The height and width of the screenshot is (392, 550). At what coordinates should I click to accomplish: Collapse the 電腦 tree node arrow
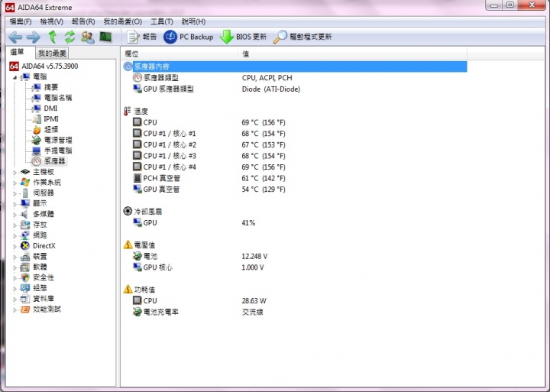[x=15, y=77]
